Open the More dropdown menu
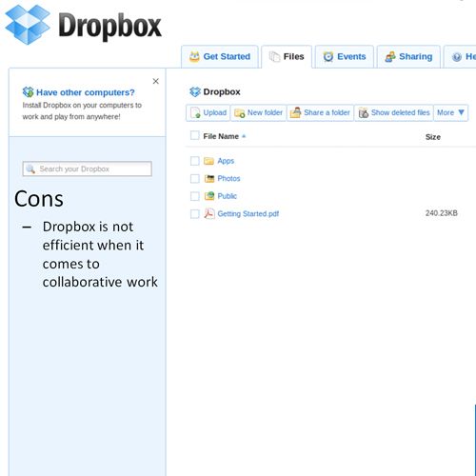 (x=450, y=112)
